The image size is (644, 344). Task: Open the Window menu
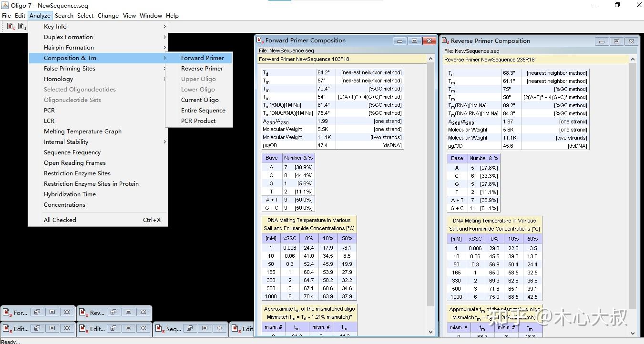coord(151,15)
